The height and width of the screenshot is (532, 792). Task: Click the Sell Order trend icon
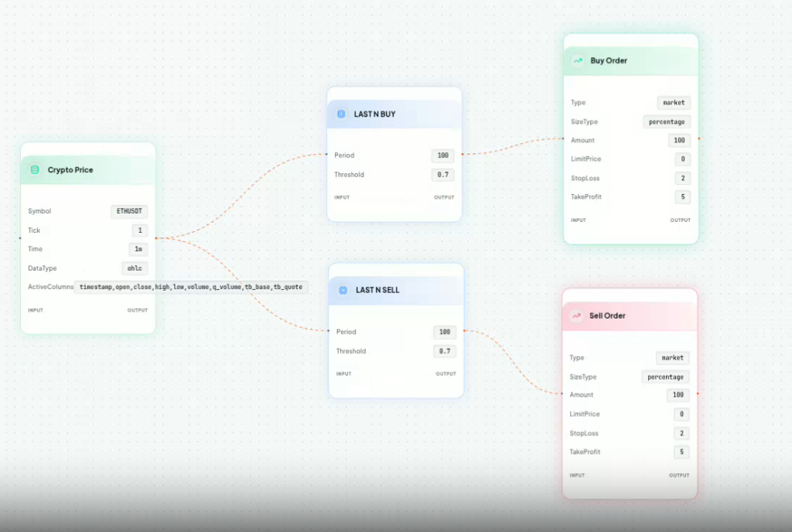(x=576, y=316)
